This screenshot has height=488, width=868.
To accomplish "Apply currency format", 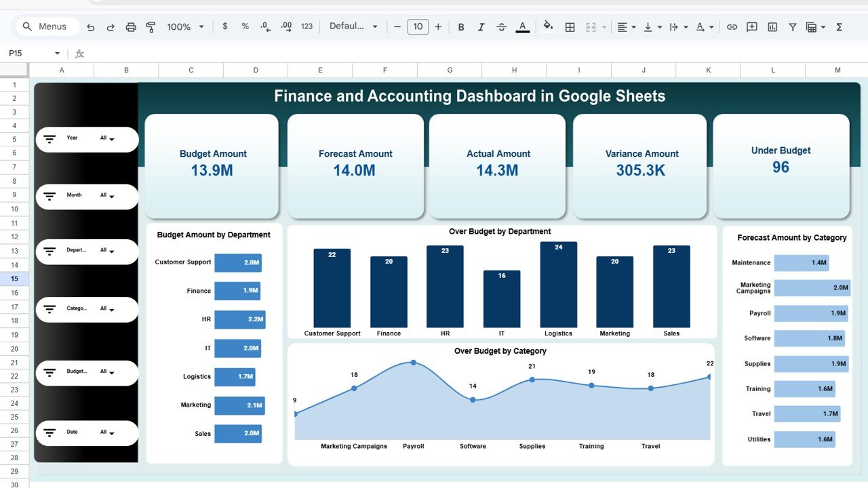I will [x=225, y=27].
